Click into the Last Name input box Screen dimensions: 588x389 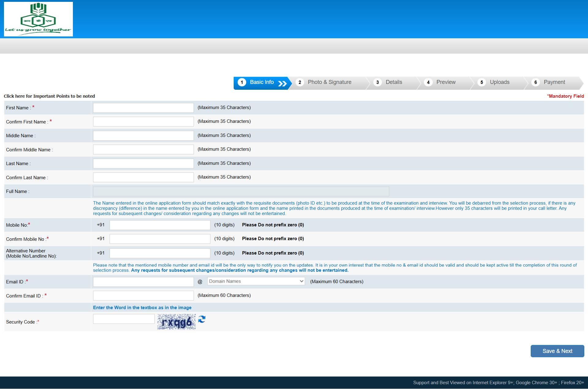[143, 164]
